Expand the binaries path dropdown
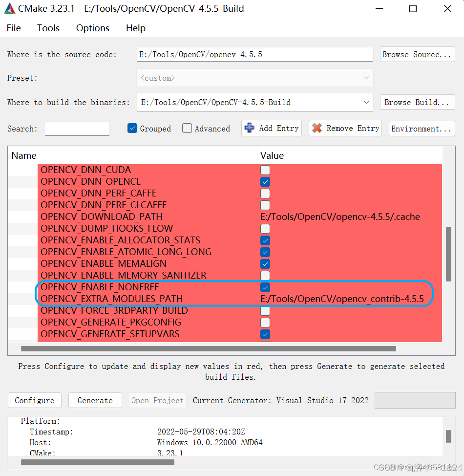Screen dimensions: 464x476 click(366, 102)
